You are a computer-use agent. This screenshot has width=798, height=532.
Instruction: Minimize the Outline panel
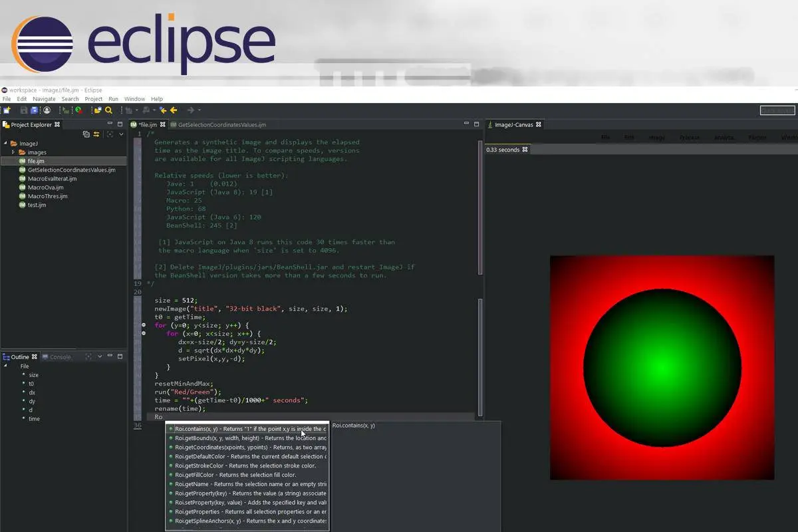(x=110, y=356)
